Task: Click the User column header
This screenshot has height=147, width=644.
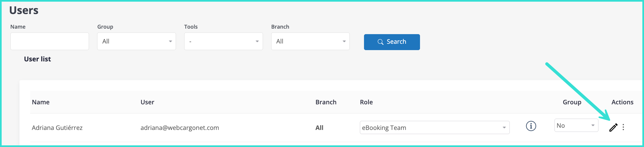Action: tap(147, 102)
